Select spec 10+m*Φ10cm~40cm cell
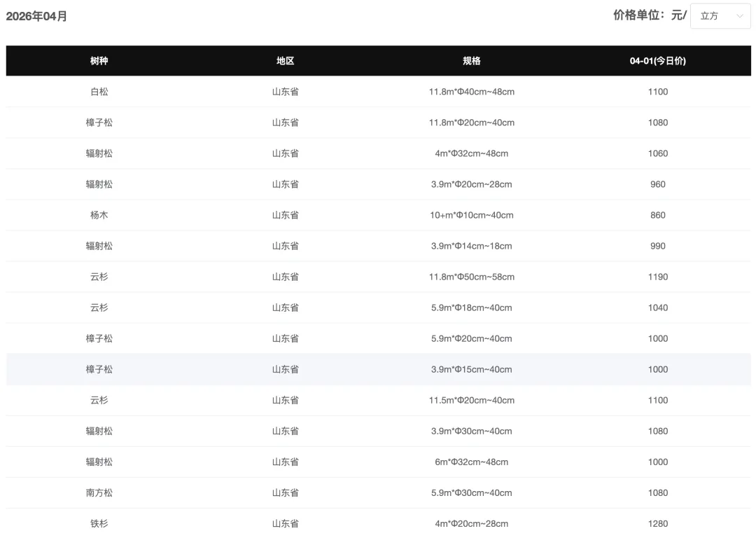 pyautogui.click(x=472, y=215)
